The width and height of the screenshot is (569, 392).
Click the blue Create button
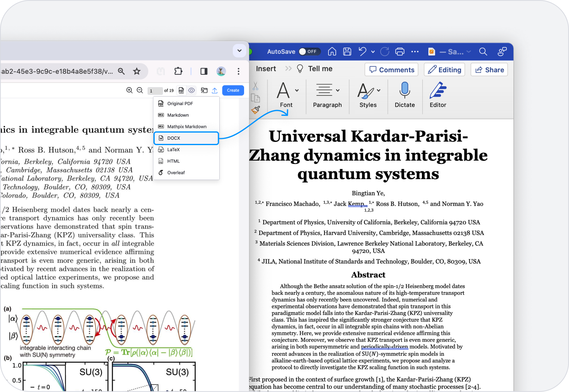[x=233, y=90]
